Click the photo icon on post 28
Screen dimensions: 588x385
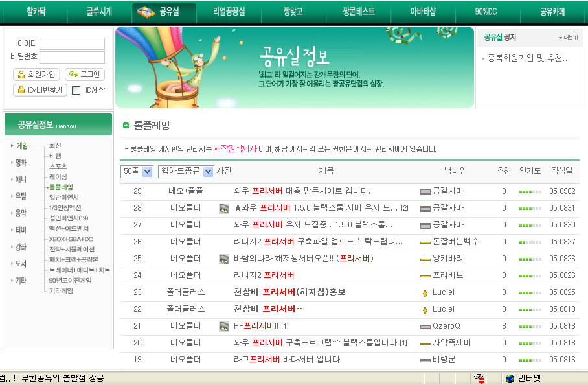pyautogui.click(x=224, y=208)
